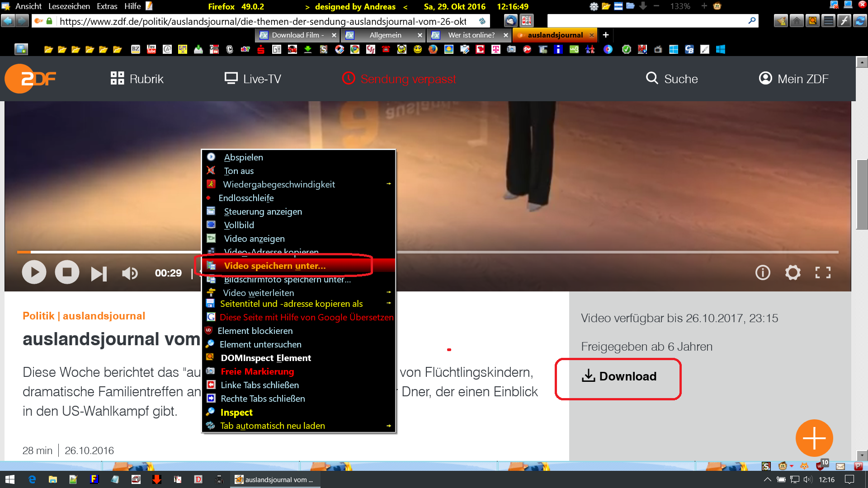This screenshot has width=868, height=488.
Task: Open Mein ZDF account
Action: pos(793,79)
